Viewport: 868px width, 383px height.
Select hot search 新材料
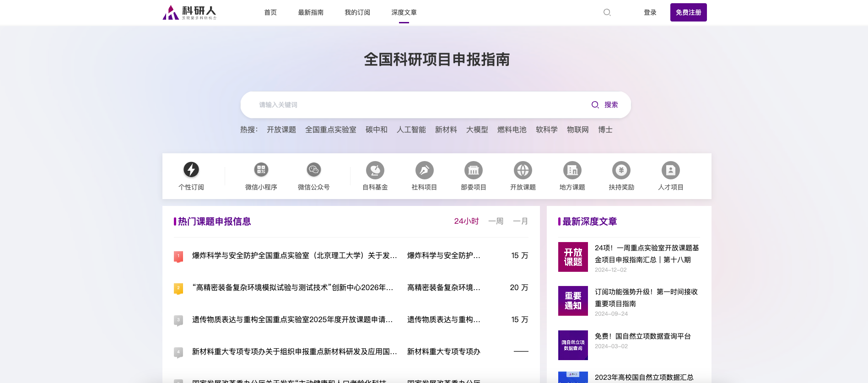446,129
